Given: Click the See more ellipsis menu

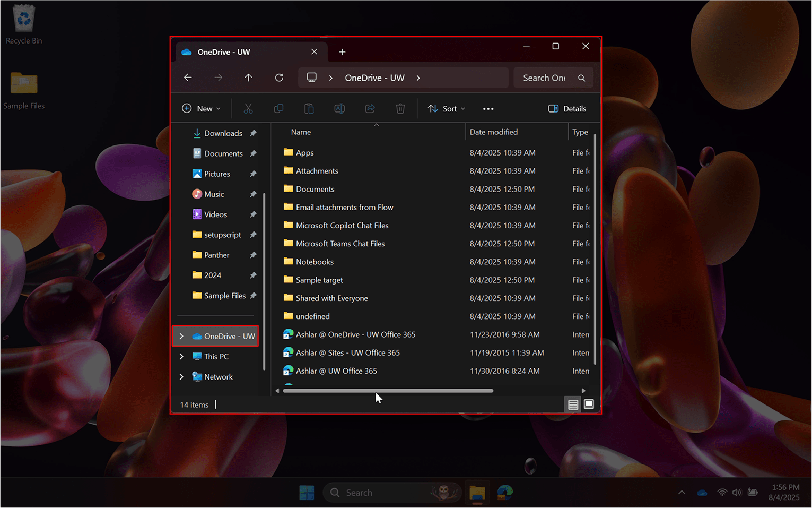Looking at the screenshot, I should pos(488,108).
